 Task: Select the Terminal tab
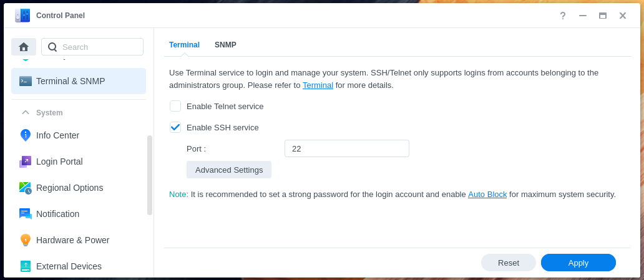(x=184, y=45)
